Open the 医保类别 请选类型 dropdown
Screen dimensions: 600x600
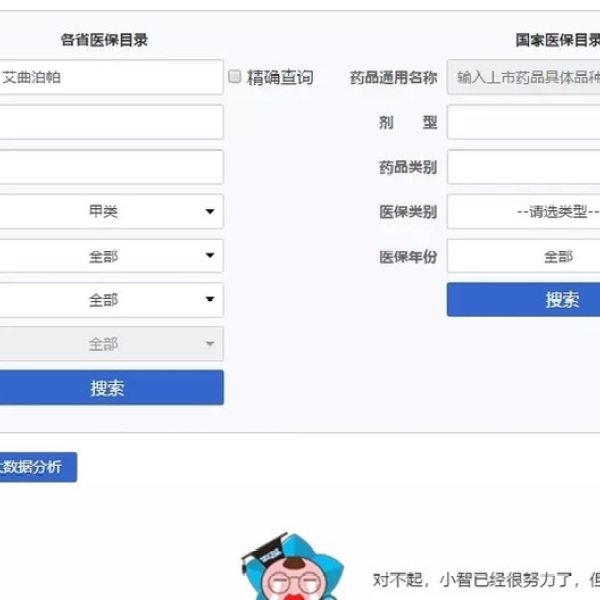[x=523, y=212]
